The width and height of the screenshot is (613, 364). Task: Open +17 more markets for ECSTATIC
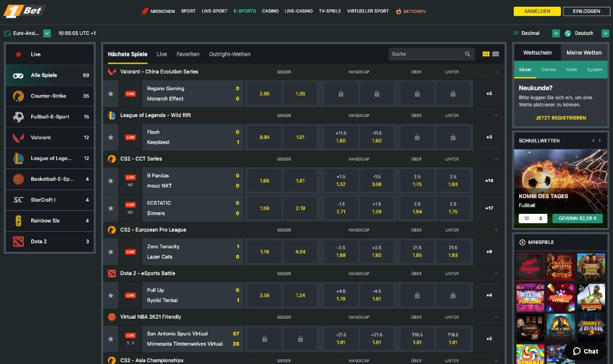point(489,208)
